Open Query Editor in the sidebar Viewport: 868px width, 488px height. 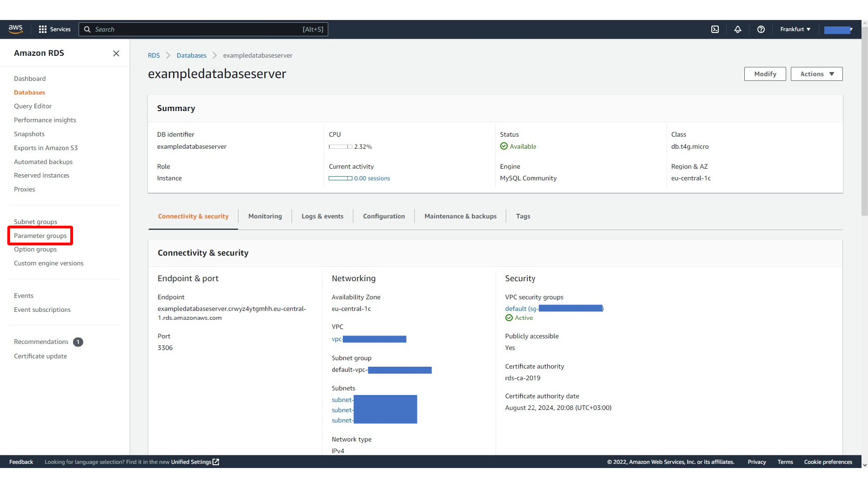pyautogui.click(x=33, y=106)
